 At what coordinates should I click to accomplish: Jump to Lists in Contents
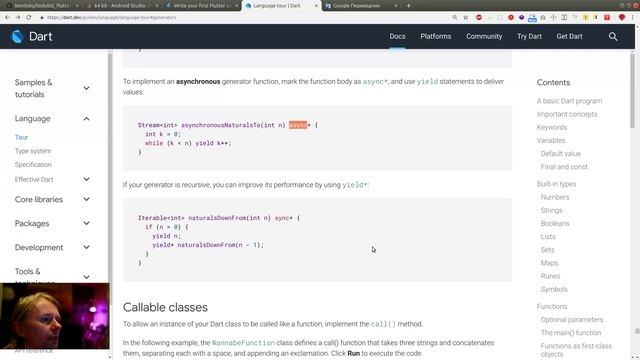click(x=548, y=237)
